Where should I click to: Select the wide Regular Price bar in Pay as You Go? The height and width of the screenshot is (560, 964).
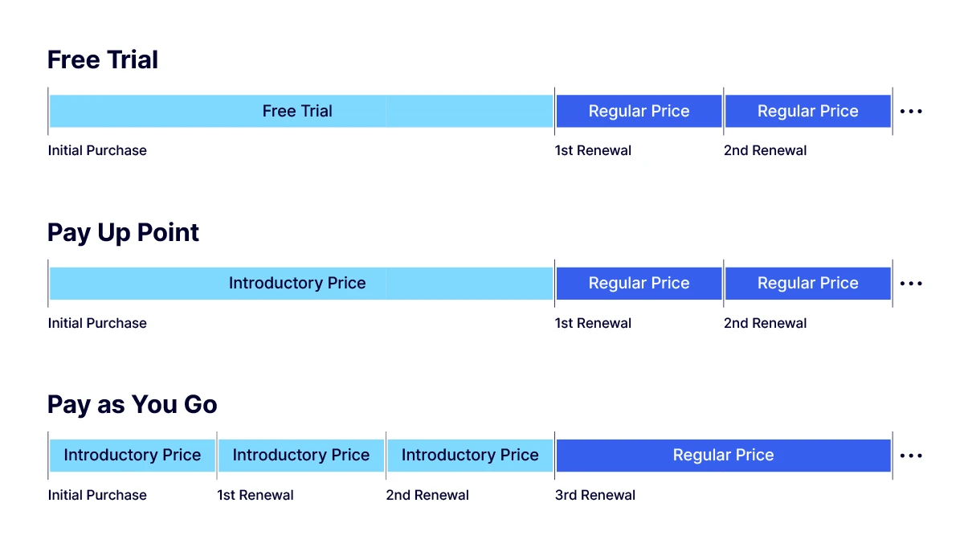tap(723, 456)
